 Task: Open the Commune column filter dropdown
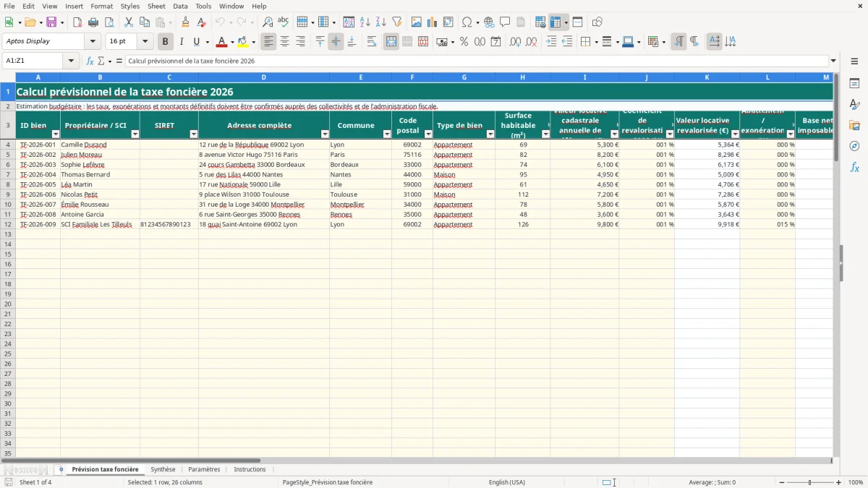point(387,134)
